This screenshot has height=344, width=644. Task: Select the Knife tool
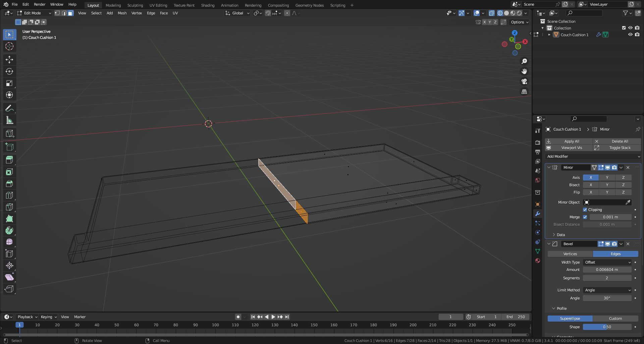9,207
